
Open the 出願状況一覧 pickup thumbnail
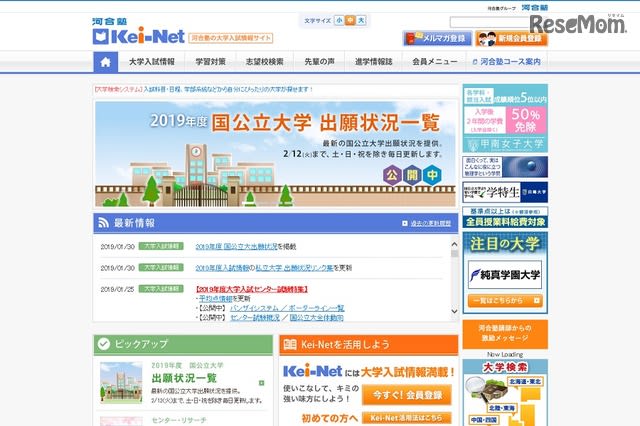pyautogui.click(x=121, y=382)
